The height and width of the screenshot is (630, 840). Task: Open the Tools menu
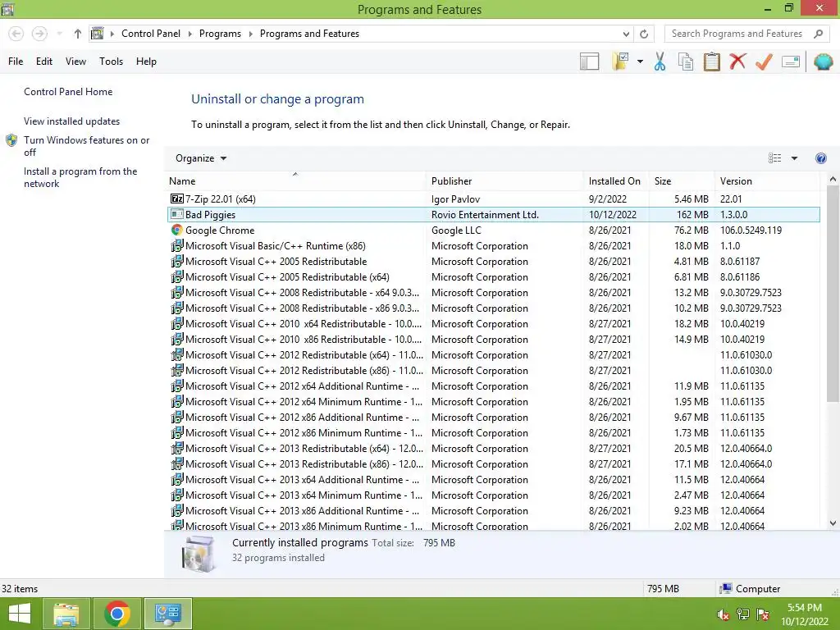(x=111, y=62)
